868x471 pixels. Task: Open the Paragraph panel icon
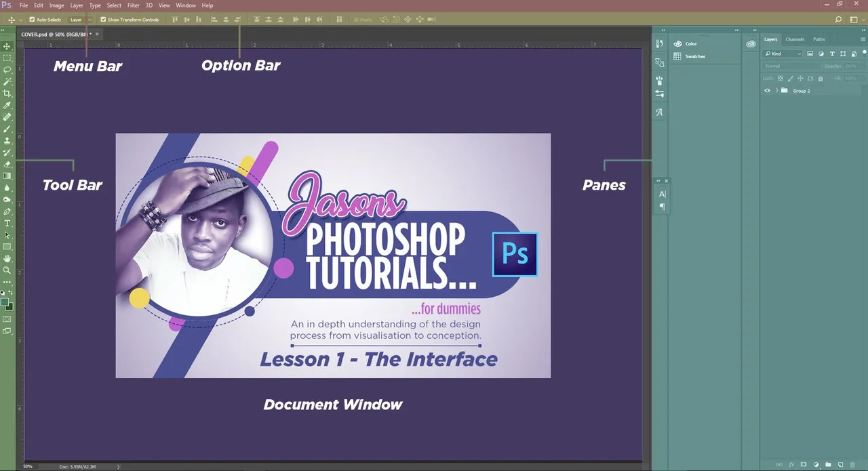tap(662, 207)
